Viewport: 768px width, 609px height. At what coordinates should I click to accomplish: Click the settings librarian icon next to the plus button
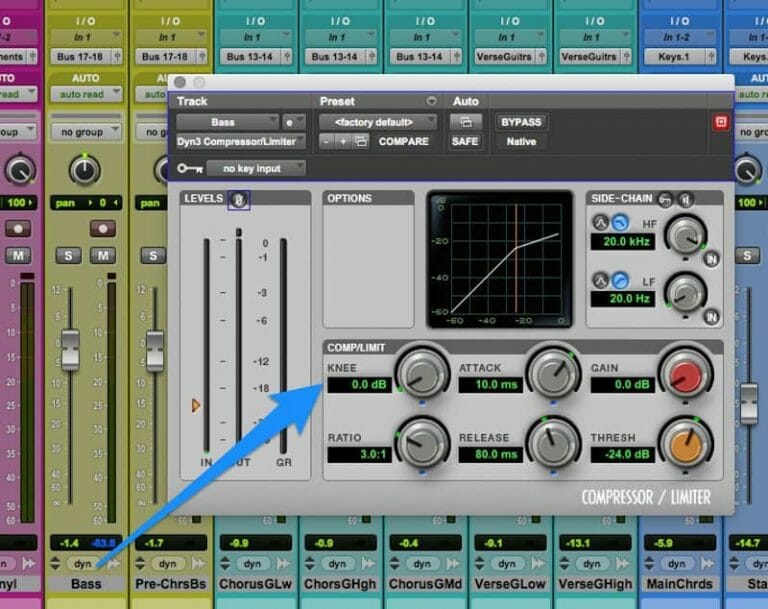coord(361,142)
